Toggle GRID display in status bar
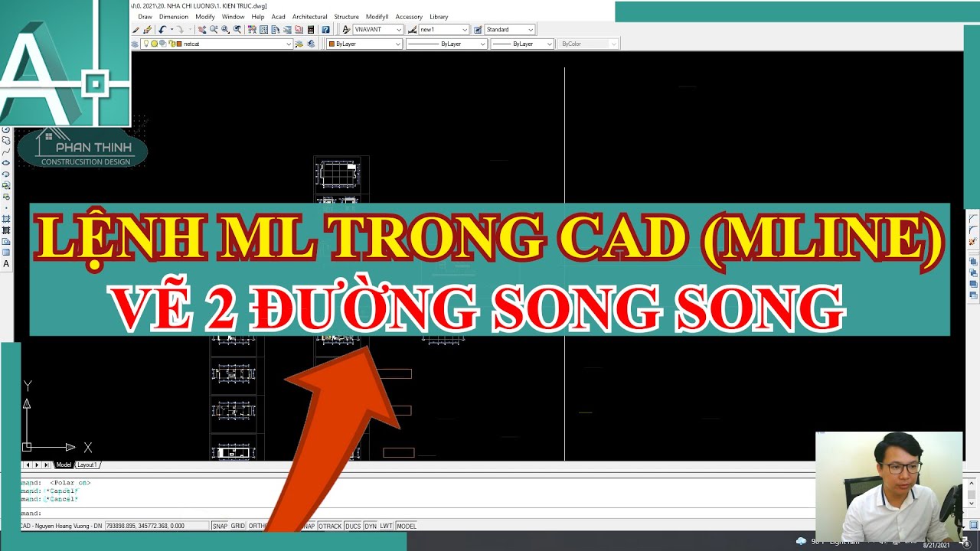Screen dimensions: 980x551 (238, 526)
